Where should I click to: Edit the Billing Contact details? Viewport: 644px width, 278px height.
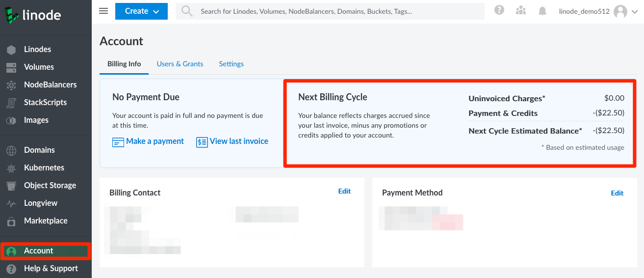(344, 192)
